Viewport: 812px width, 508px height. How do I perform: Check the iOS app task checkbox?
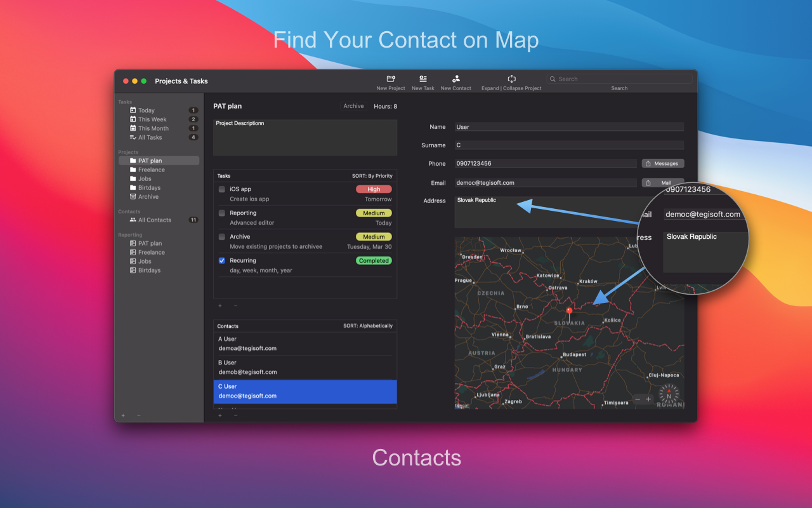click(x=222, y=189)
